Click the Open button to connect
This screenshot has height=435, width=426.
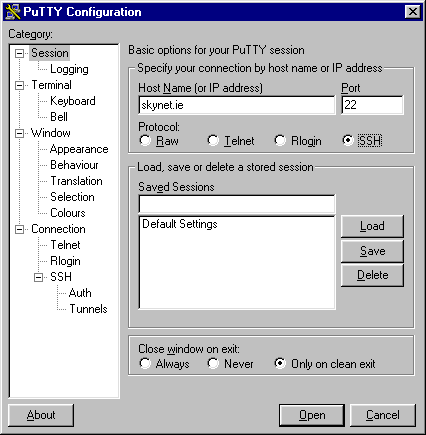pos(312,415)
